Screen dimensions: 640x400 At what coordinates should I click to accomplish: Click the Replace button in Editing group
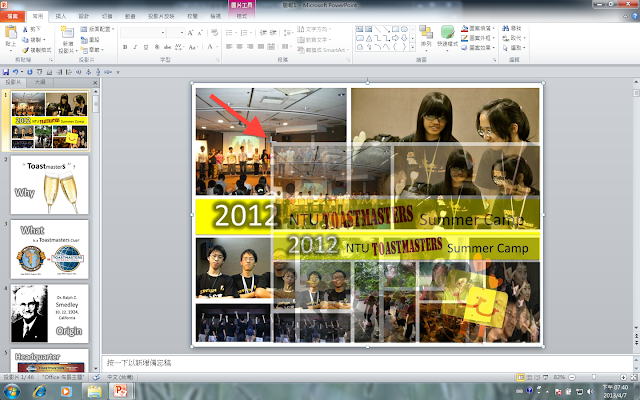(513, 38)
